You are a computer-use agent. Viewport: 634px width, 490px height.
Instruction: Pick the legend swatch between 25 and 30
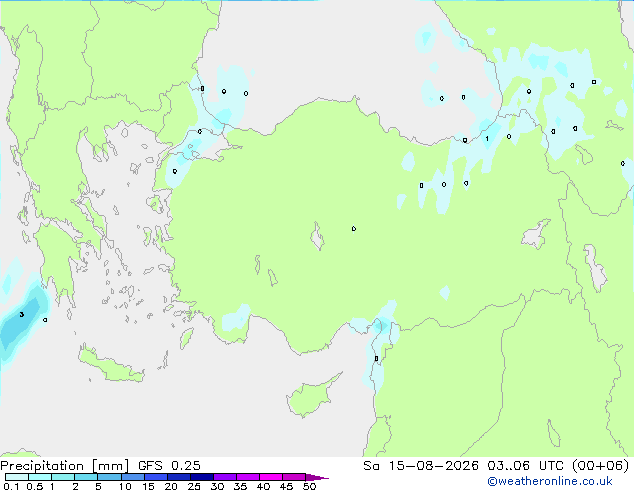pos(201,477)
